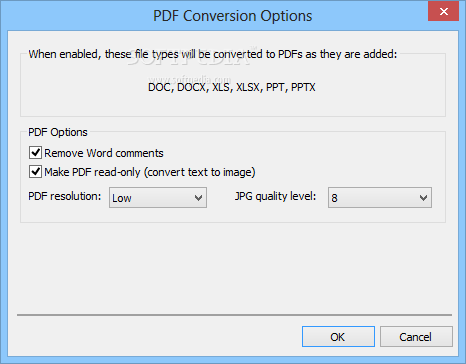
Task: Dismiss the dialog with Cancel
Action: [416, 337]
